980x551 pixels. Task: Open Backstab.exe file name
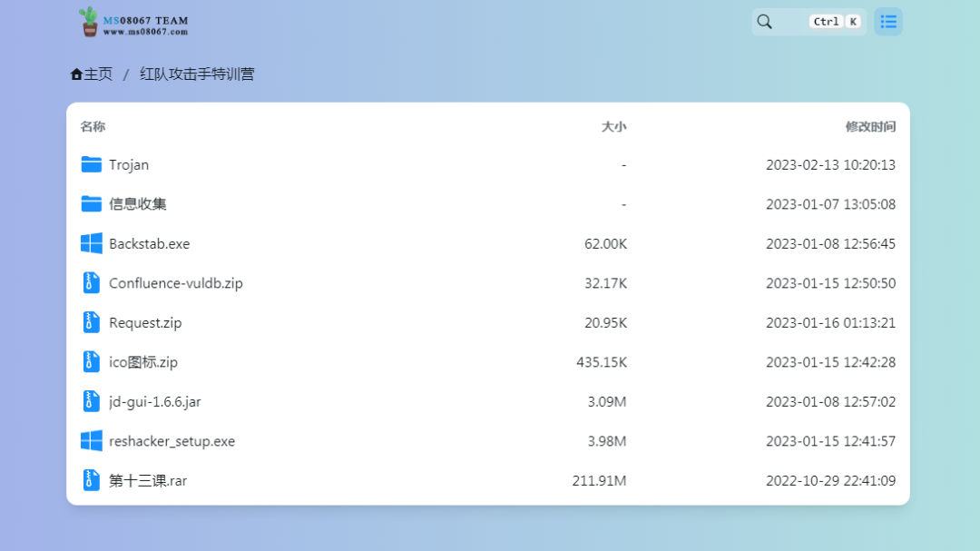150,244
